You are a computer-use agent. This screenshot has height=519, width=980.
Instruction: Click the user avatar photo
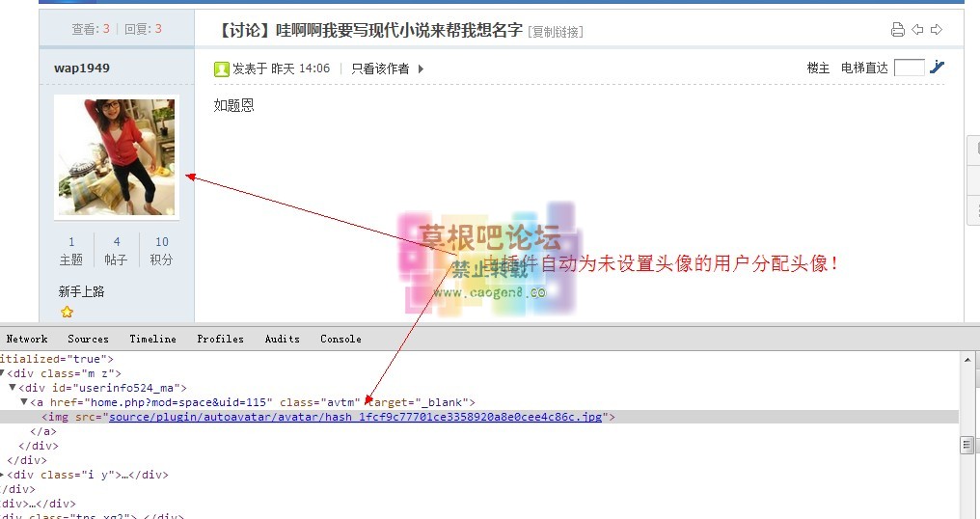point(116,156)
